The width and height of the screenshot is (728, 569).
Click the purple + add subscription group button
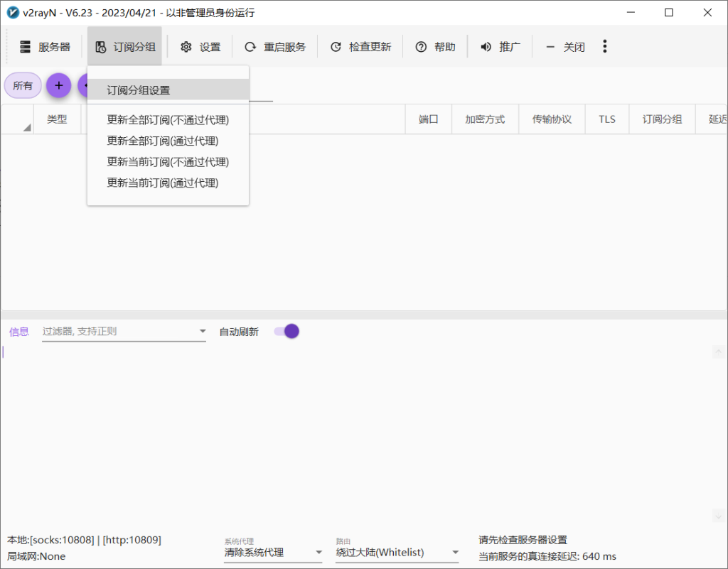[58, 85]
